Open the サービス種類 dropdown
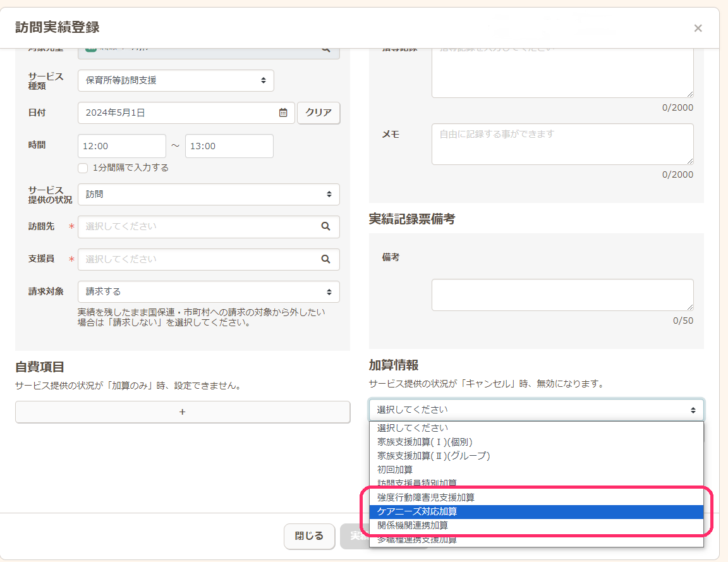The width and height of the screenshot is (728, 562). tap(176, 81)
